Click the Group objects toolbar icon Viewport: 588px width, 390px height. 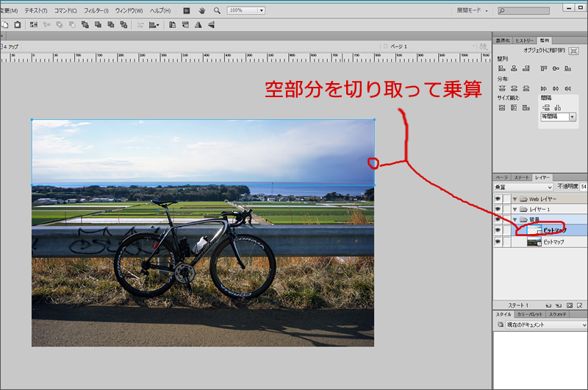[34, 25]
